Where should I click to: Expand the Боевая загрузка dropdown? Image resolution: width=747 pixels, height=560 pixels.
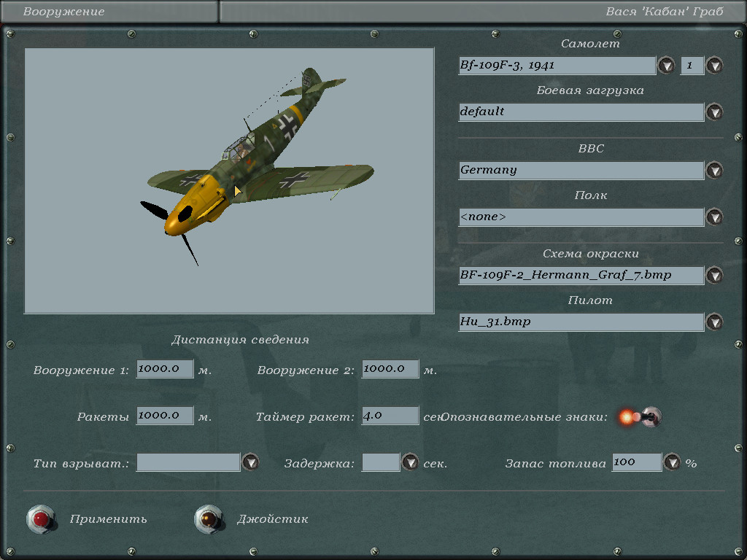714,112
